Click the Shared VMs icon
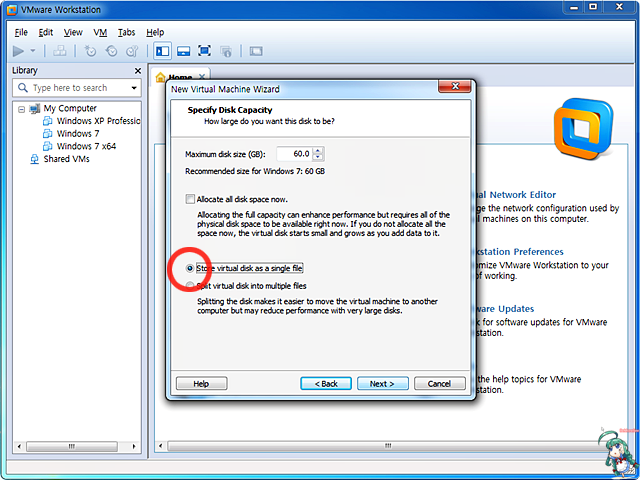The width and height of the screenshot is (640, 480). [35, 159]
